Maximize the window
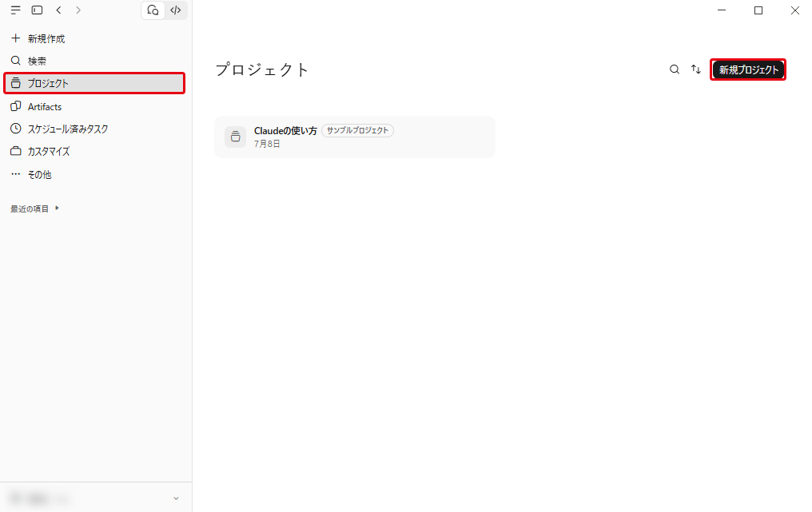812x512 pixels. [x=758, y=10]
